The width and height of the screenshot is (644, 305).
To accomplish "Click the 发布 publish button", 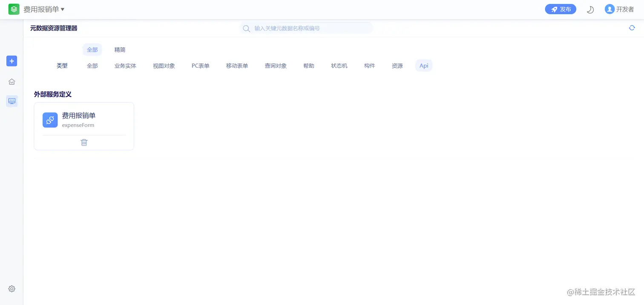I will (560, 9).
